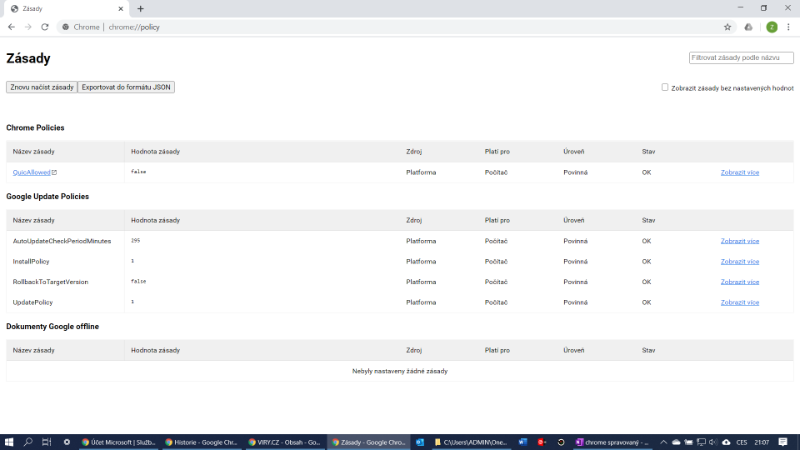Image resolution: width=800 pixels, height=450 pixels.
Task: Open the Outlook taskbar icon
Action: pyautogui.click(x=420, y=442)
